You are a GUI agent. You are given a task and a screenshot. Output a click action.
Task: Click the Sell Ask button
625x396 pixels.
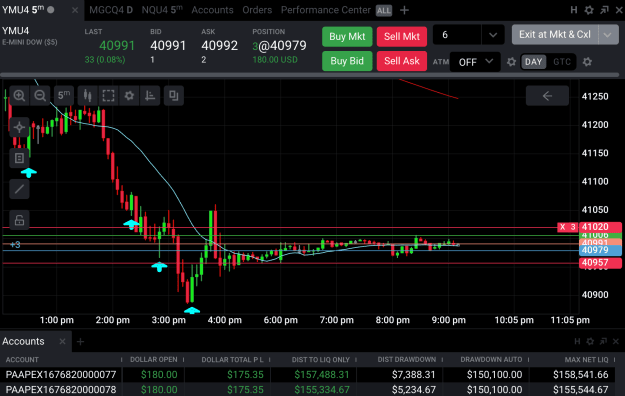pos(402,61)
